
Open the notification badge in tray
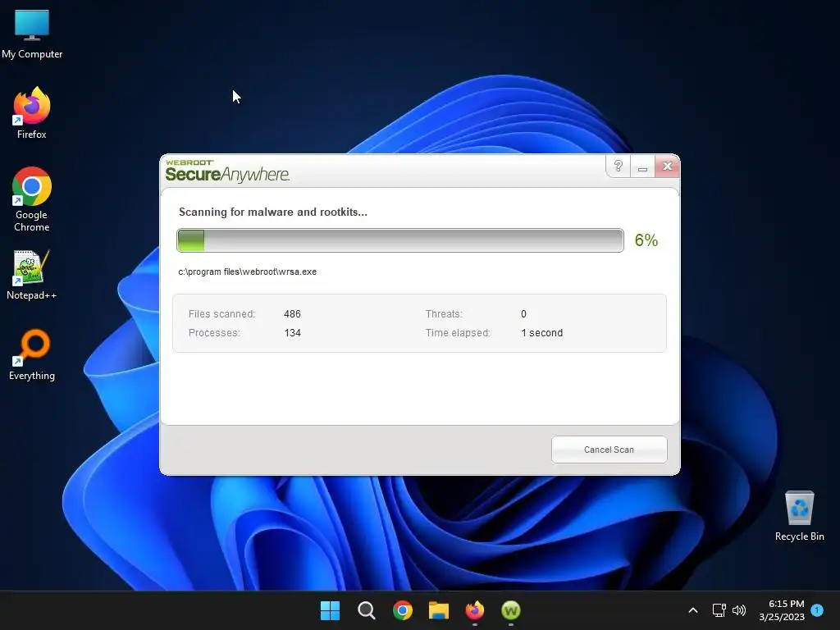coord(817,609)
